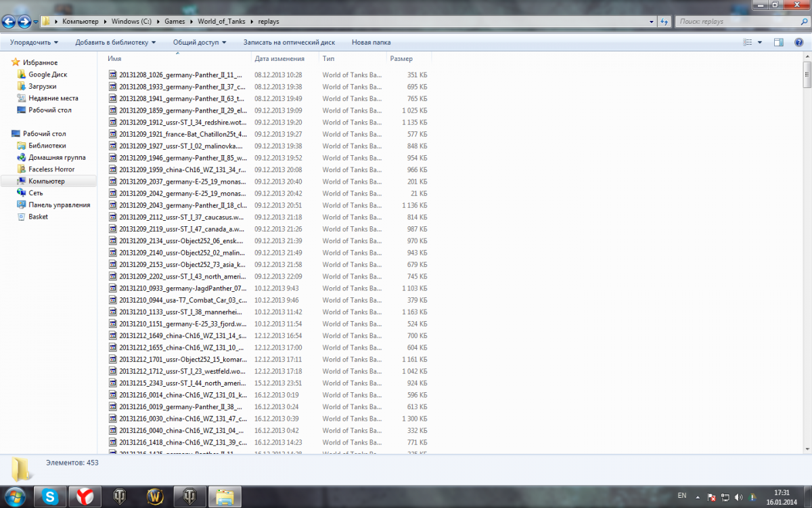Viewport: 812px width, 508px height.
Task: Open World of Tanks icon beside Yandex
Action: click(x=120, y=496)
